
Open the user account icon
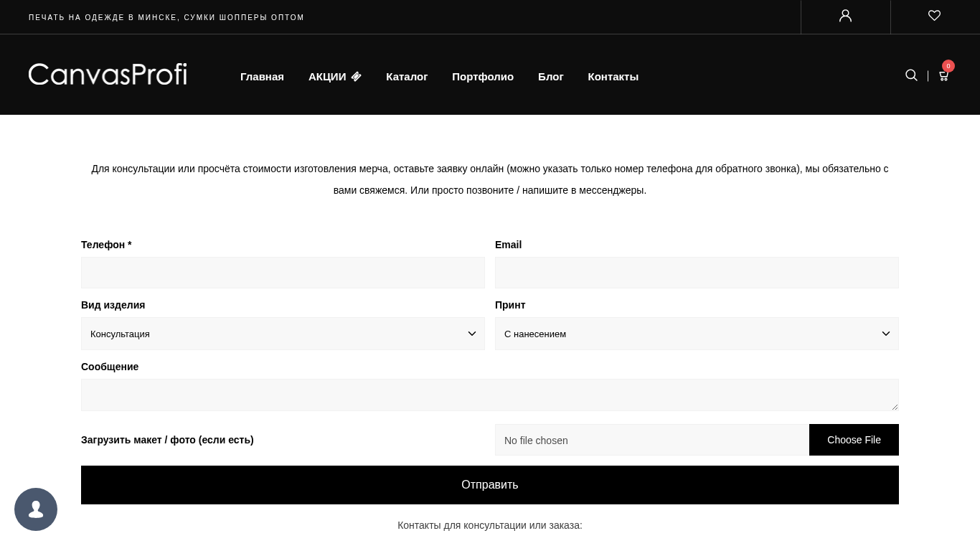[x=845, y=16]
